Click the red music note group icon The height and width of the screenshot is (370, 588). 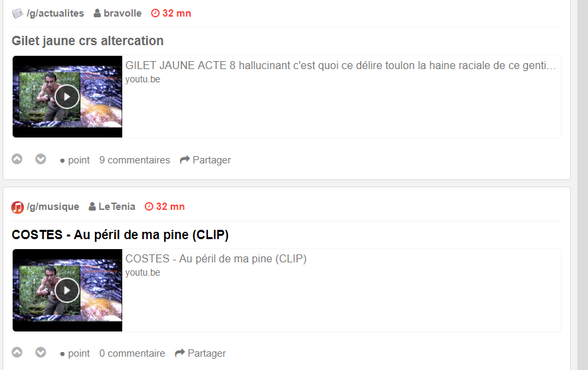pyautogui.click(x=17, y=207)
